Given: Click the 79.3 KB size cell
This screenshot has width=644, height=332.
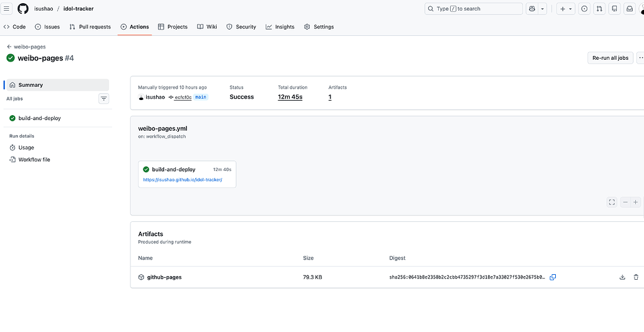Looking at the screenshot, I should pyautogui.click(x=312, y=277).
